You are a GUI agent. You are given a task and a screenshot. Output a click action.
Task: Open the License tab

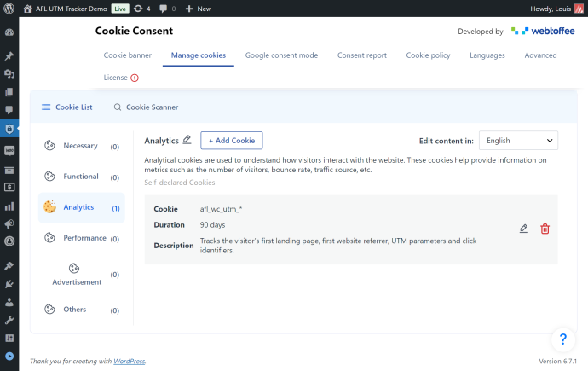116,78
